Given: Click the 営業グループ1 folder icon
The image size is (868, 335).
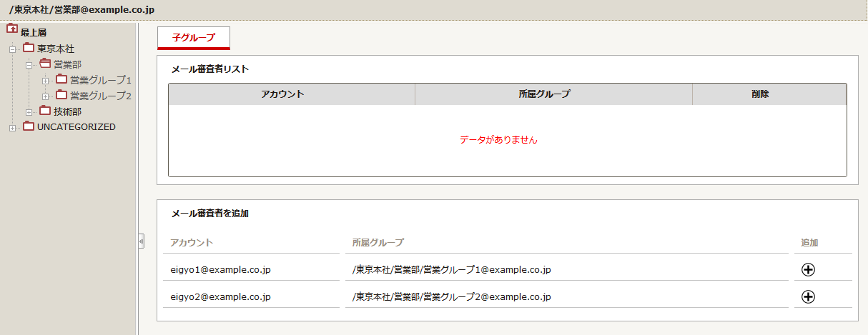Looking at the screenshot, I should click(61, 79).
